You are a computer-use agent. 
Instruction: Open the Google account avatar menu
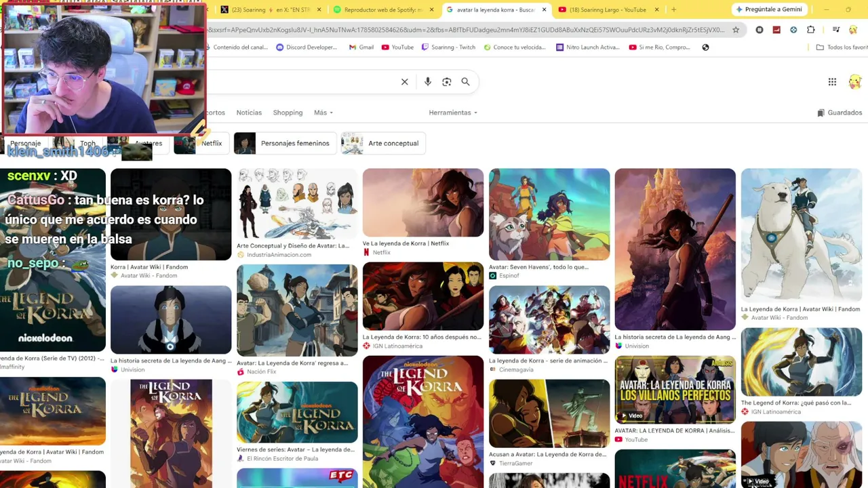[854, 82]
